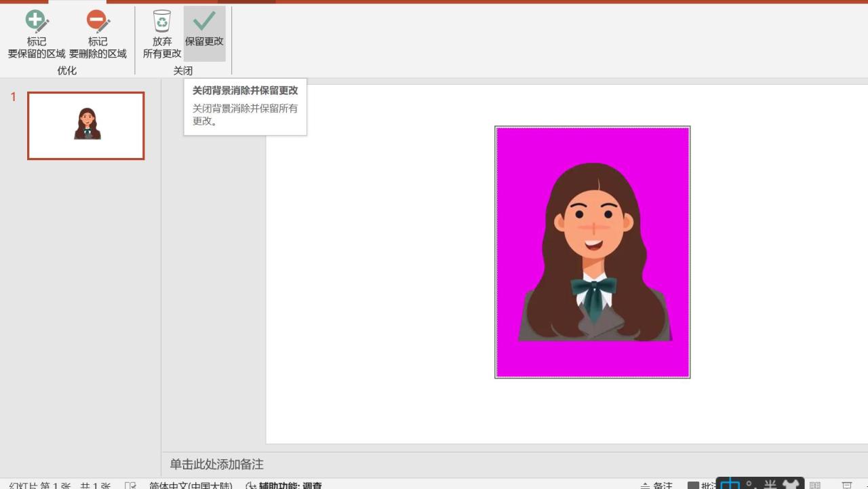This screenshot has width=868, height=489.
Task: Toggle the Comments pane via 批注 button
Action: [x=707, y=484]
